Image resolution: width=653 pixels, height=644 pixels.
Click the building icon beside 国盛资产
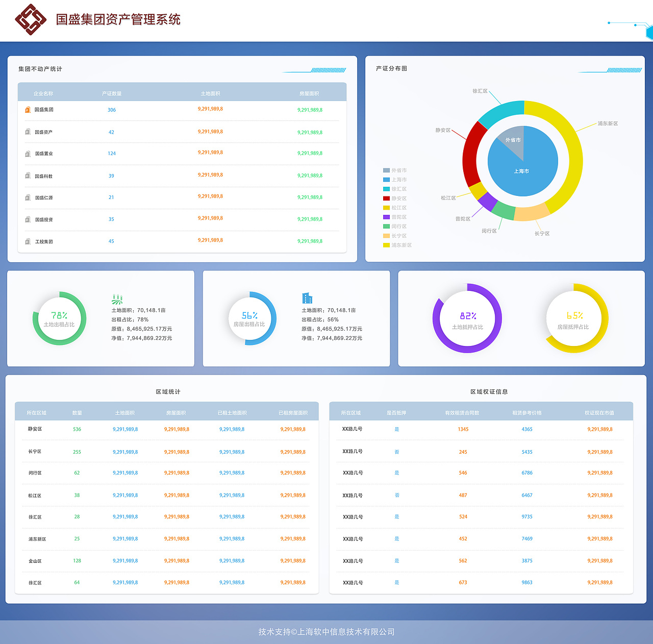click(x=28, y=132)
